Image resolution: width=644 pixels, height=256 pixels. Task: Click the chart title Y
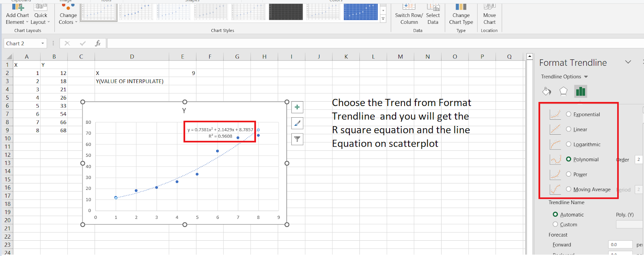point(184,110)
